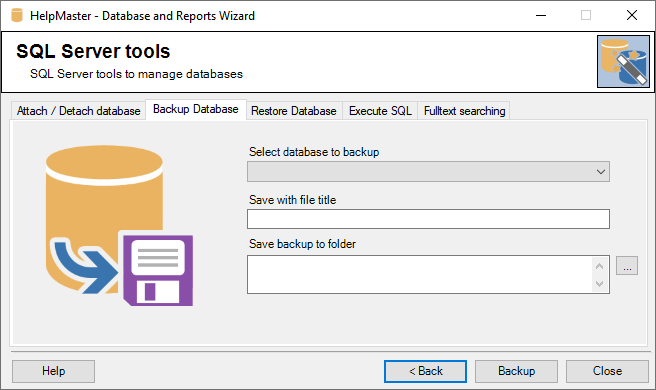The height and width of the screenshot is (390, 656).
Task: Click the Close button at bottom
Action: 607,371
